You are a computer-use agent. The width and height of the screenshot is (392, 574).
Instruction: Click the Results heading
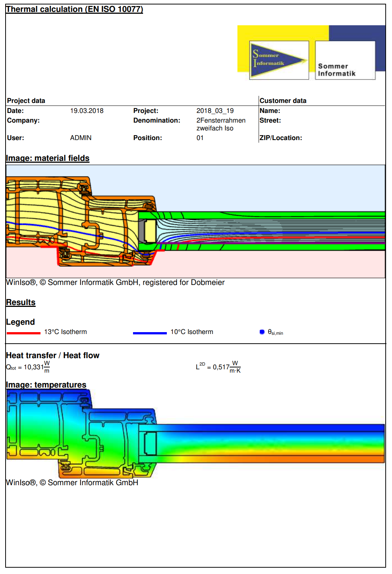point(21,302)
